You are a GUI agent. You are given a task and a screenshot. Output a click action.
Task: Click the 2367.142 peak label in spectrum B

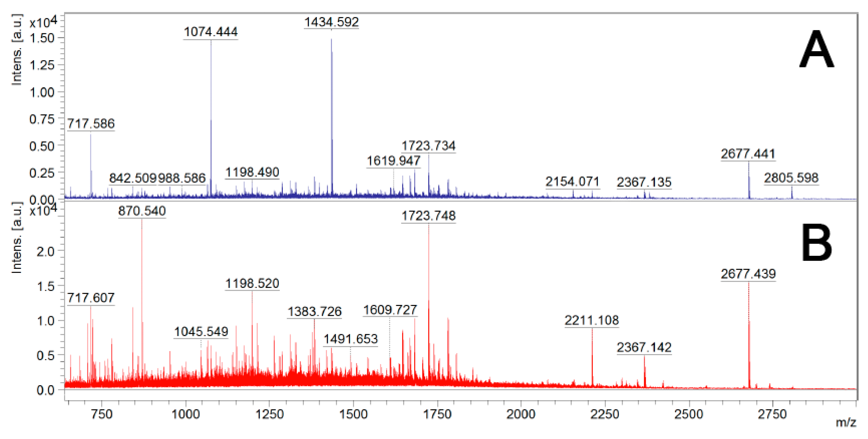click(x=644, y=347)
